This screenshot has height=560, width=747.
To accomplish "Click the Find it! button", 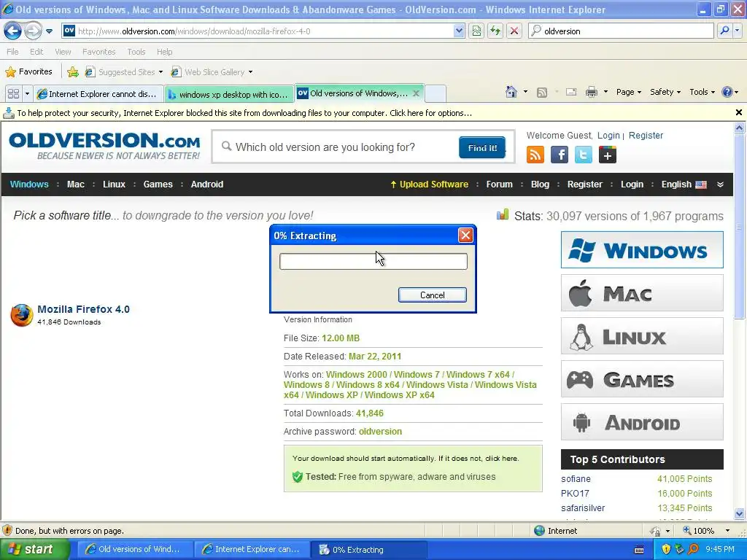I will pos(482,147).
